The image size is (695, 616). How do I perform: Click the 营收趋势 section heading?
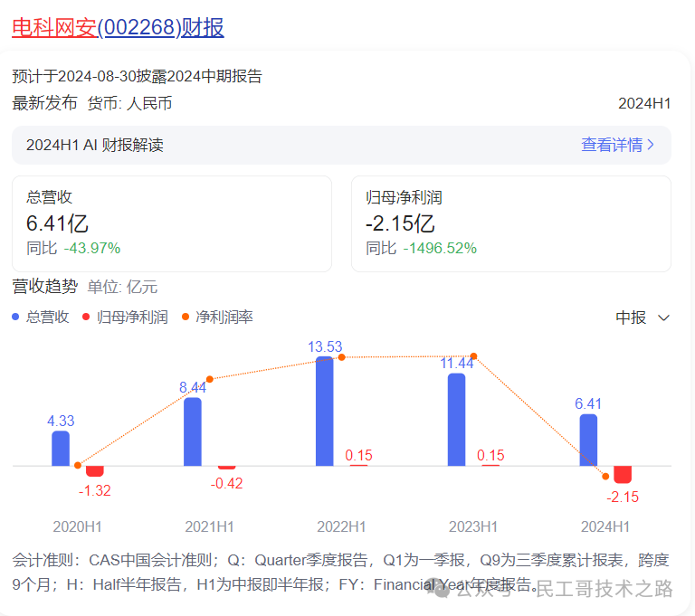coord(44,287)
